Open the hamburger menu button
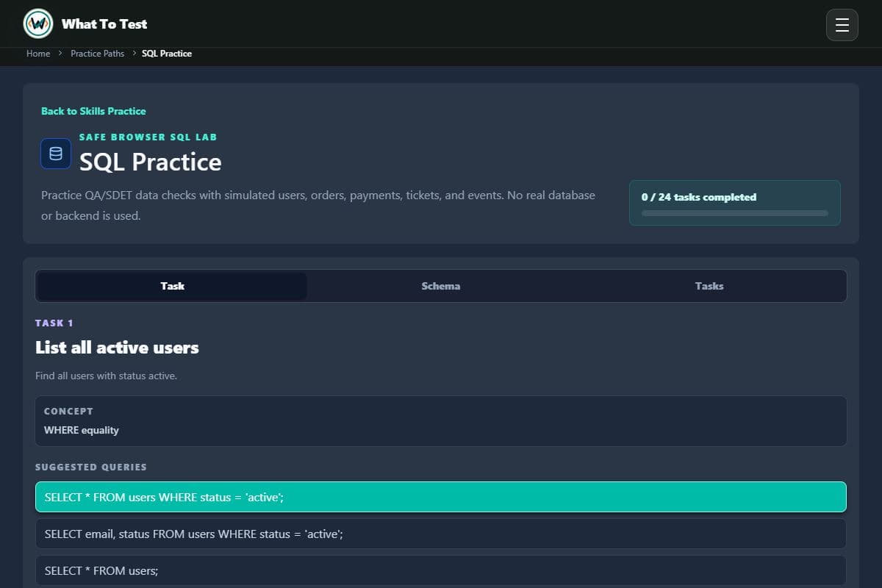Image resolution: width=882 pixels, height=588 pixels. pos(842,25)
